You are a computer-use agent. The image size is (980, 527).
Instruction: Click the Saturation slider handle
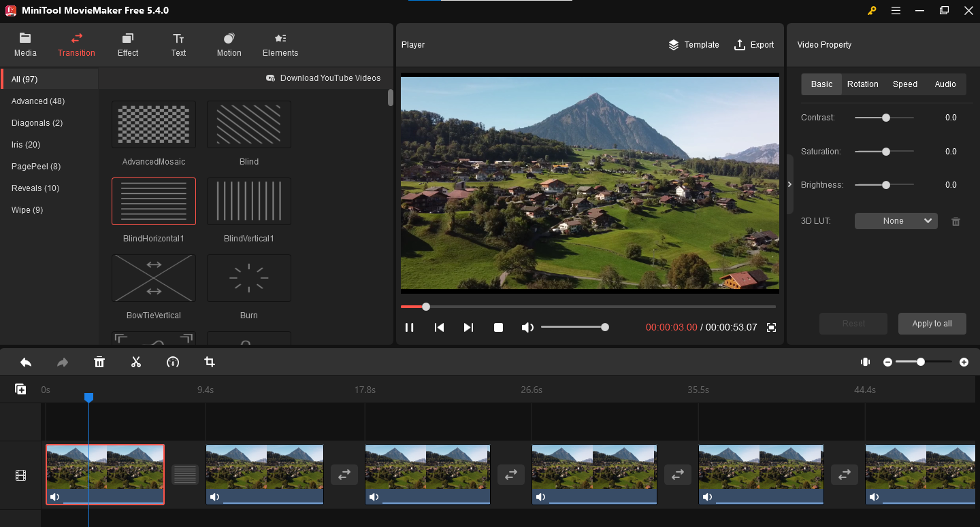tap(885, 152)
